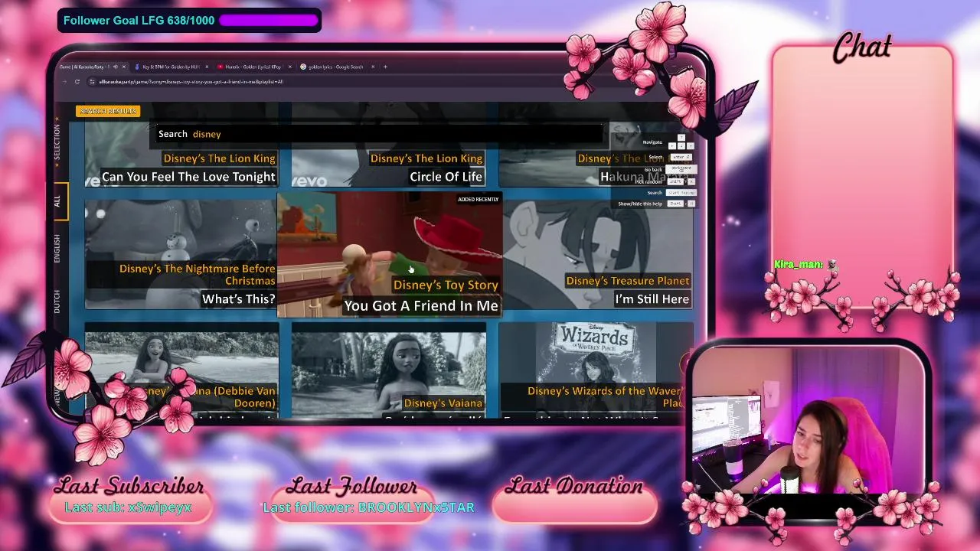Click the SEARCH RESULTS label
The image size is (980, 551).
point(108,111)
